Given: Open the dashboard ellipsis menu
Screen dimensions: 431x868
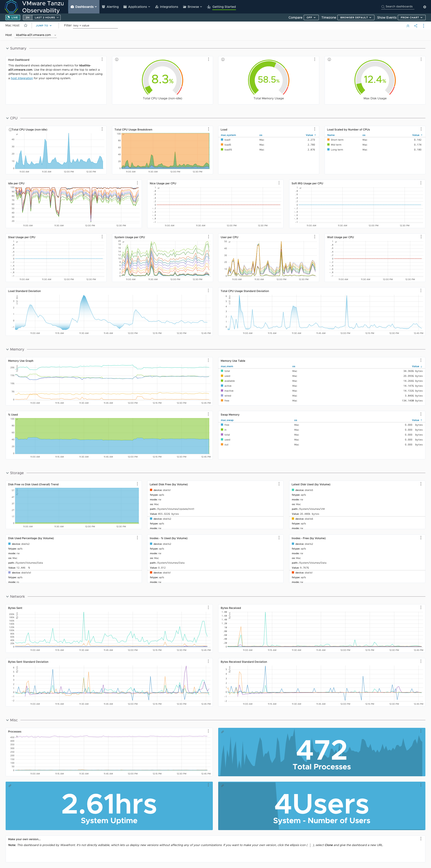Looking at the screenshot, I should point(423,26).
